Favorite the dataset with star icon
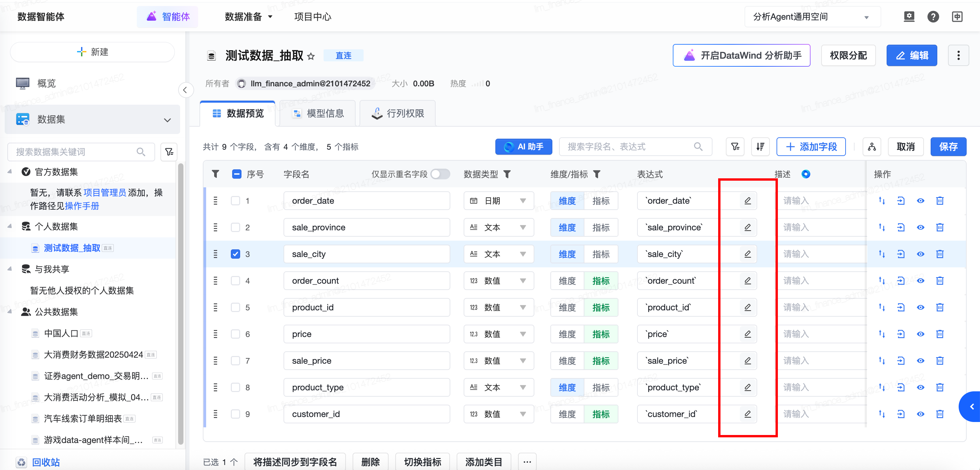This screenshot has width=980, height=470. [311, 56]
